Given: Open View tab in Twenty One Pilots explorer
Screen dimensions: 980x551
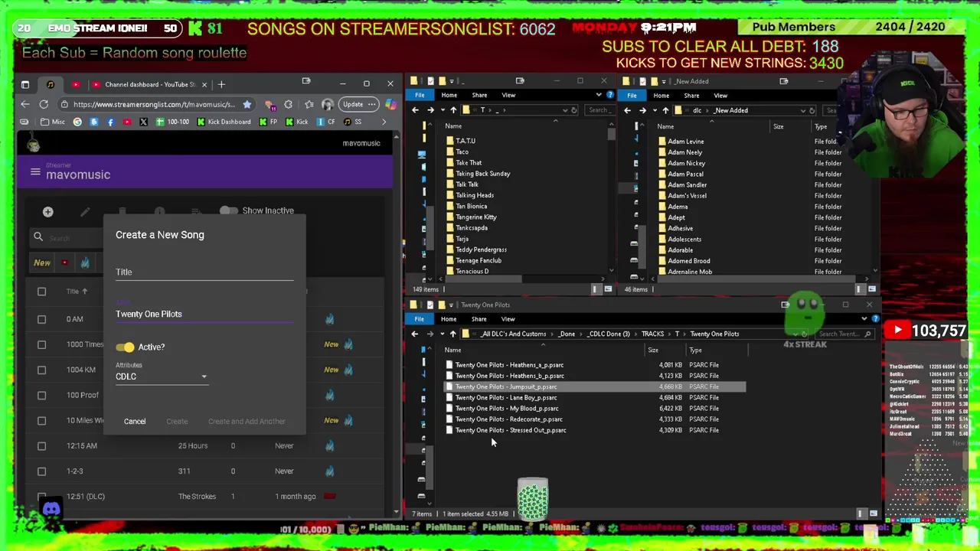Looking at the screenshot, I should tap(508, 319).
